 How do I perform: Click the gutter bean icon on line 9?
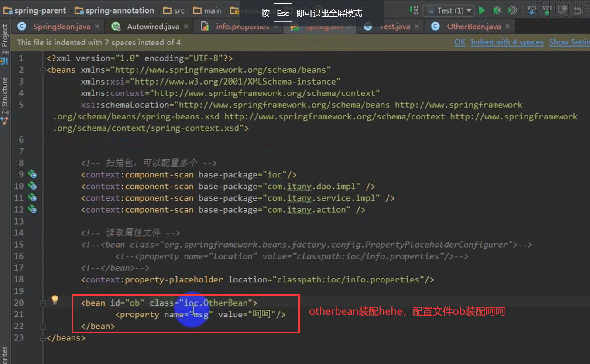(32, 175)
